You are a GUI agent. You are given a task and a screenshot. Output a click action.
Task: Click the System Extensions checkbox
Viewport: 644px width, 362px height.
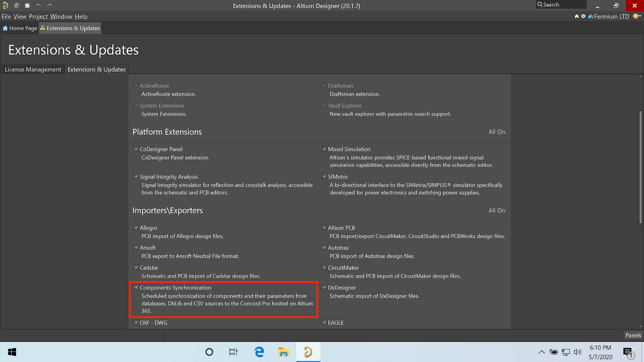(136, 105)
